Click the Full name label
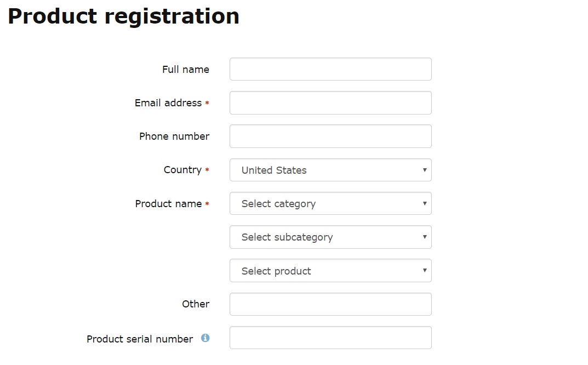The width and height of the screenshot is (588, 365). (x=186, y=70)
